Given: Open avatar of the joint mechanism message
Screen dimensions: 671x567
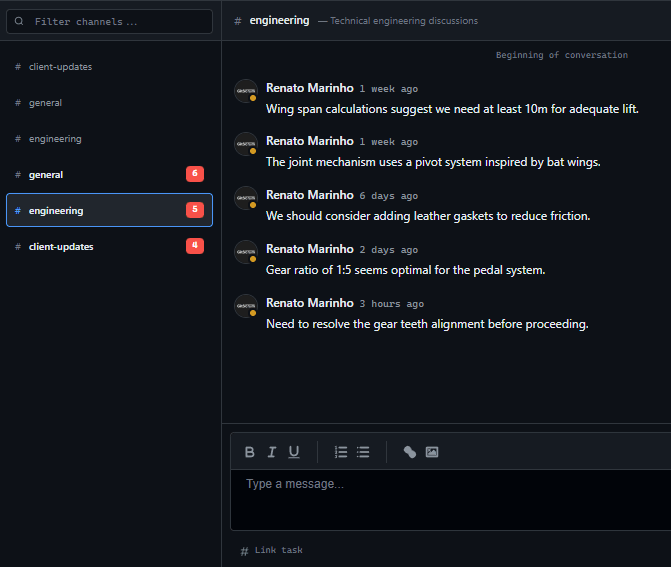Looking at the screenshot, I should 246,144.
